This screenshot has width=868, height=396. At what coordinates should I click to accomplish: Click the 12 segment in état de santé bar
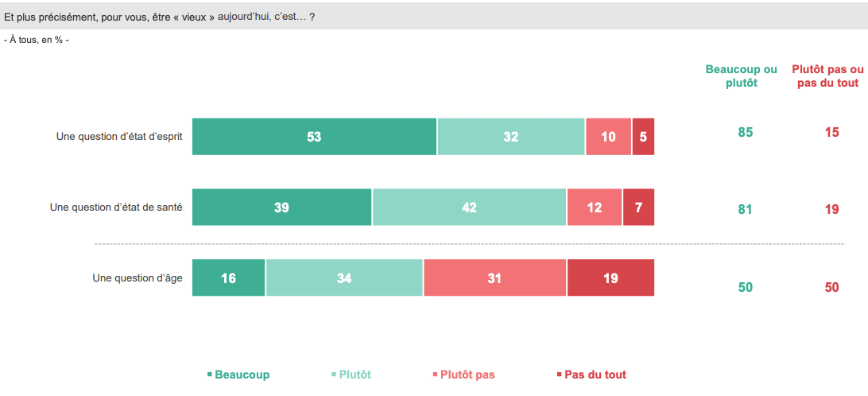click(x=595, y=207)
